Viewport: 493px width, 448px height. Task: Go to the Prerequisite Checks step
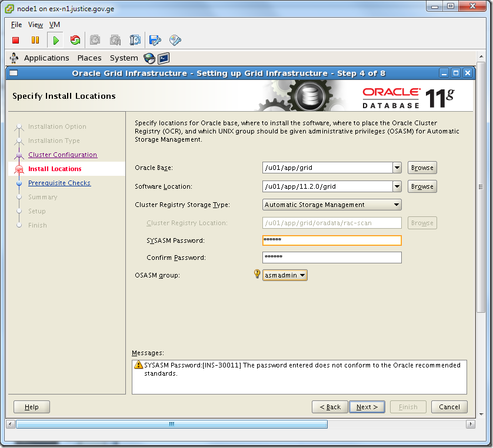[x=59, y=183]
